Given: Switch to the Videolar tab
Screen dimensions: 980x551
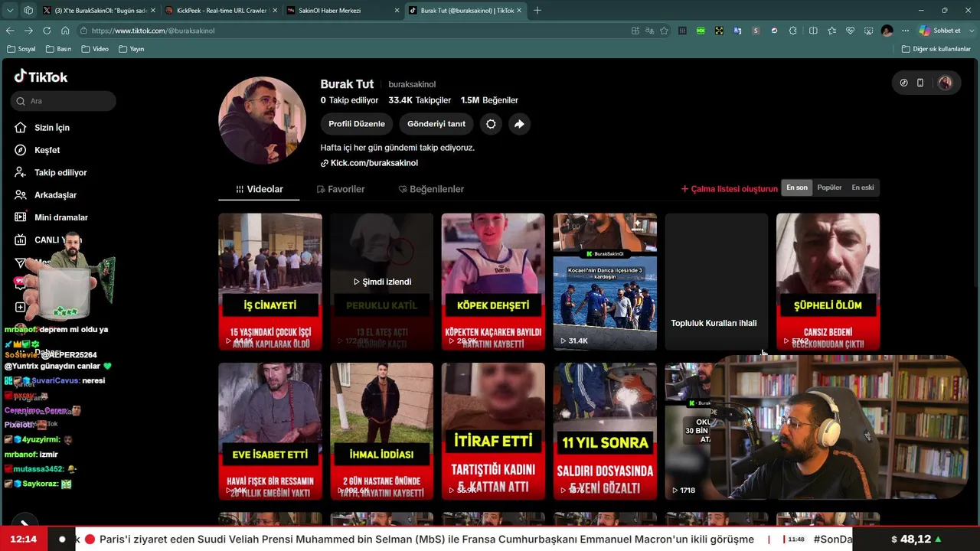Looking at the screenshot, I should tap(260, 189).
